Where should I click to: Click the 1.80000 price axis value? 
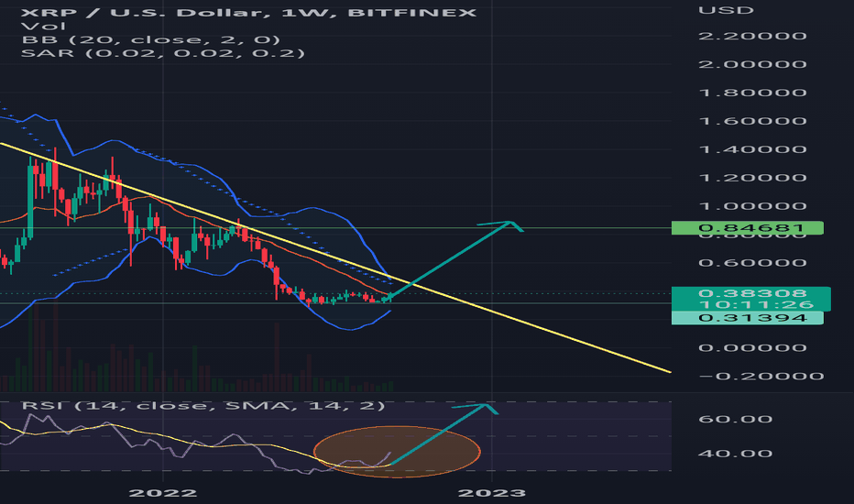click(752, 93)
